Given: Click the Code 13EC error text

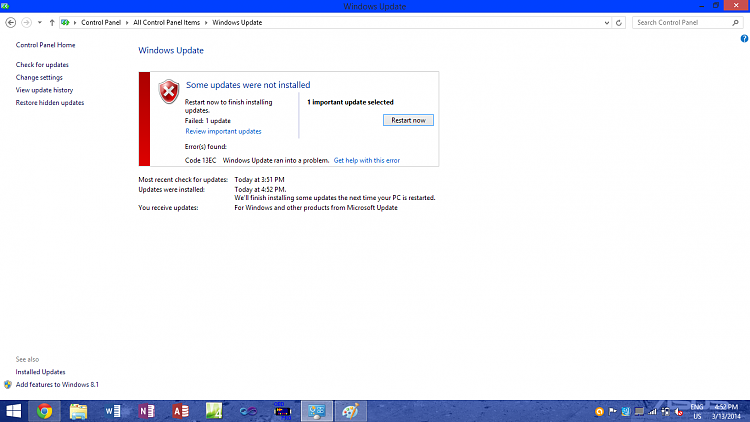Looking at the screenshot, I should coord(200,160).
